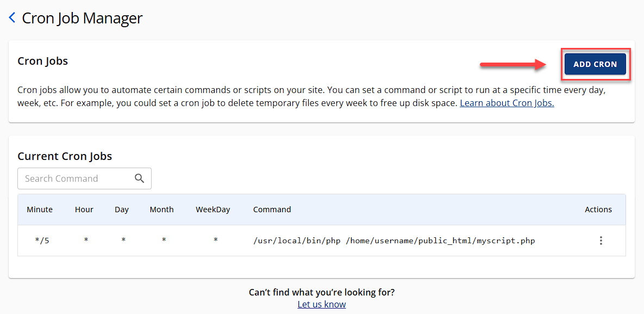Select the Hour column header

tap(84, 209)
